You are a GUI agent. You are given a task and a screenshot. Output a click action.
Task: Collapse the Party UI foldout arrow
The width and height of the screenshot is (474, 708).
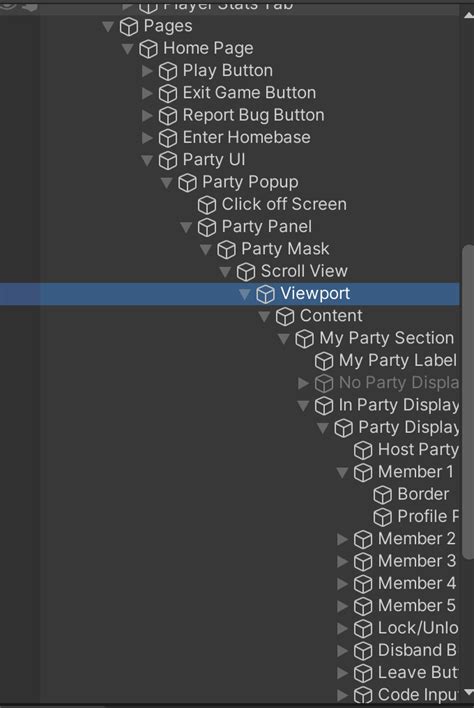[x=147, y=160]
